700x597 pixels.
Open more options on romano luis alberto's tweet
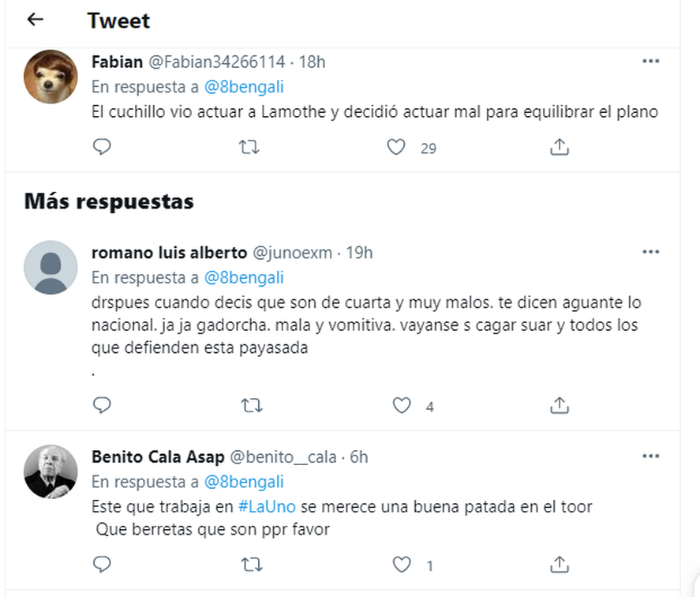pyautogui.click(x=650, y=252)
